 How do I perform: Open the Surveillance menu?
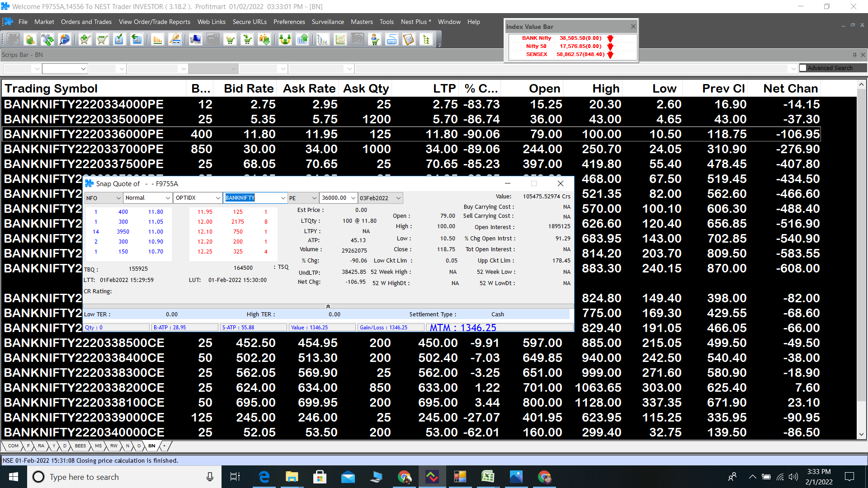click(x=328, y=22)
